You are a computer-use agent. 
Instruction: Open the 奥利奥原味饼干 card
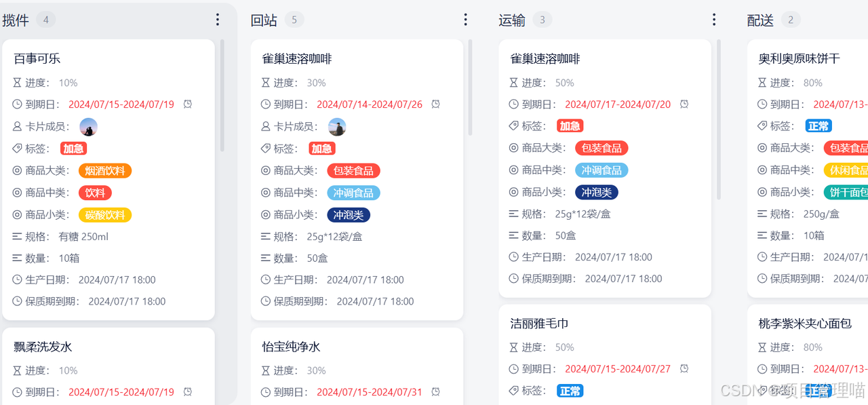tap(808, 168)
